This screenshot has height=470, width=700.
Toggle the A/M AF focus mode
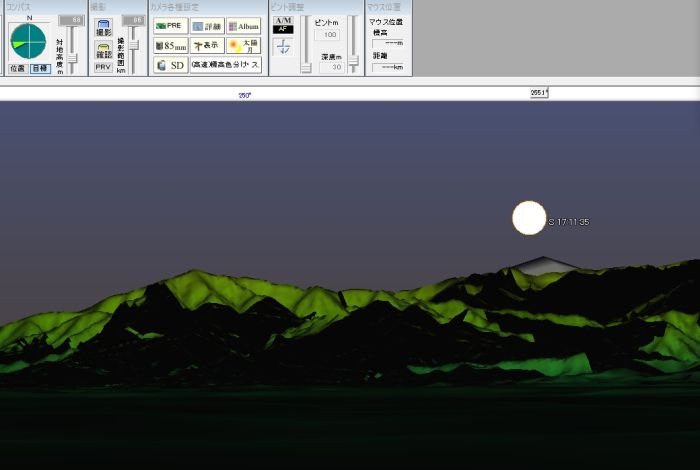283,25
